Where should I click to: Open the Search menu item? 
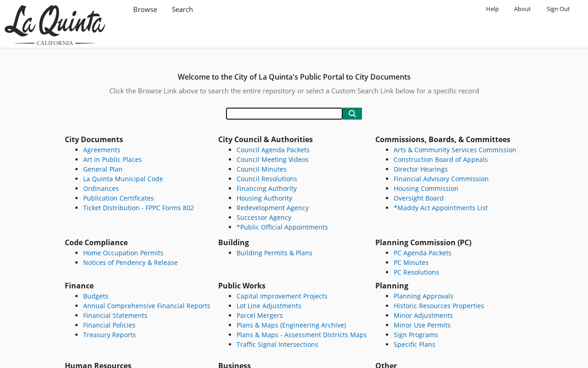click(x=182, y=9)
